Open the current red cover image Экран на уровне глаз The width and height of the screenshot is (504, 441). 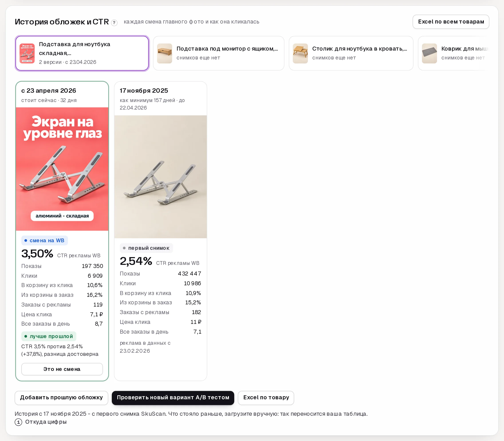[x=62, y=169]
